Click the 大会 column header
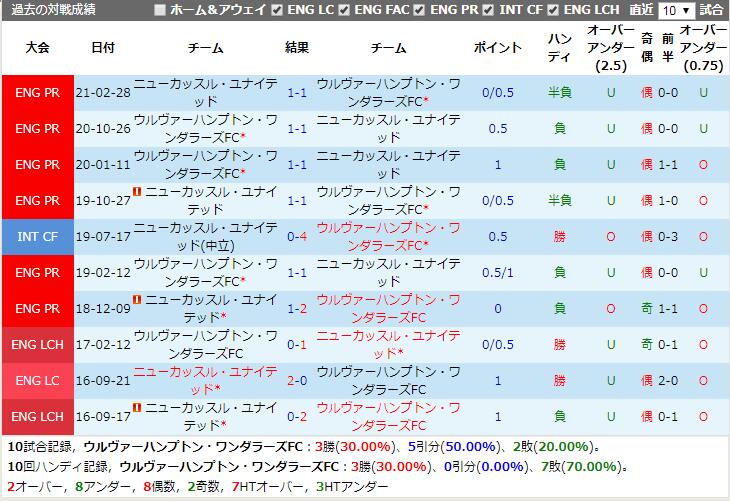Viewport: 730px width, 501px height. [x=38, y=47]
